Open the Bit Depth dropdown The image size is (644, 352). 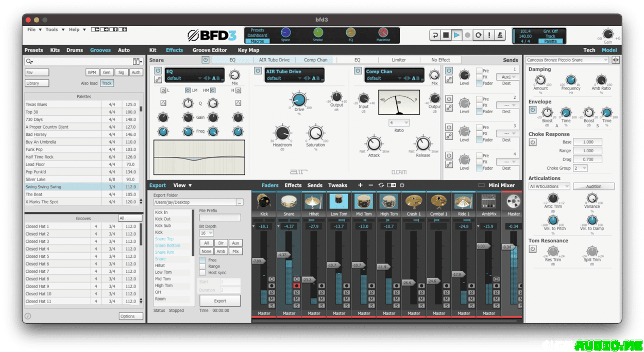[206, 233]
